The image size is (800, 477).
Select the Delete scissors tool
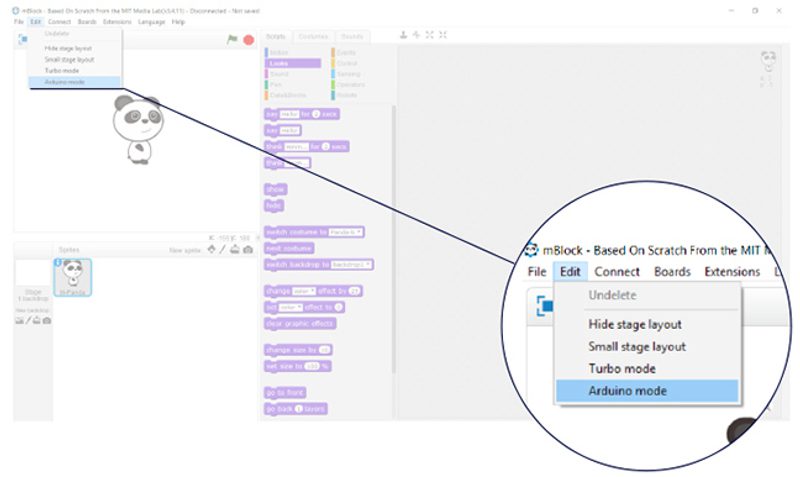(x=416, y=35)
